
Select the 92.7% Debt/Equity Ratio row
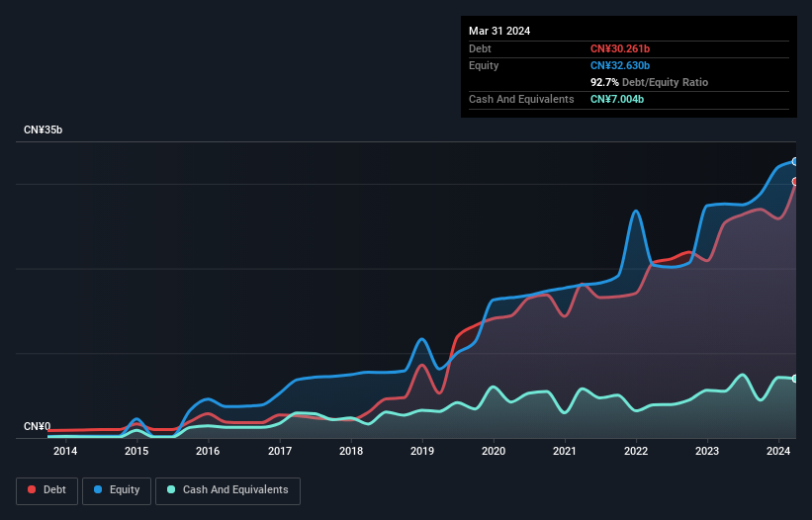(649, 82)
